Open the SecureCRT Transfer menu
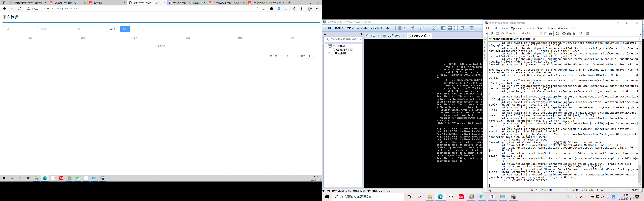Viewport: 644px width, 201px height. [529, 28]
